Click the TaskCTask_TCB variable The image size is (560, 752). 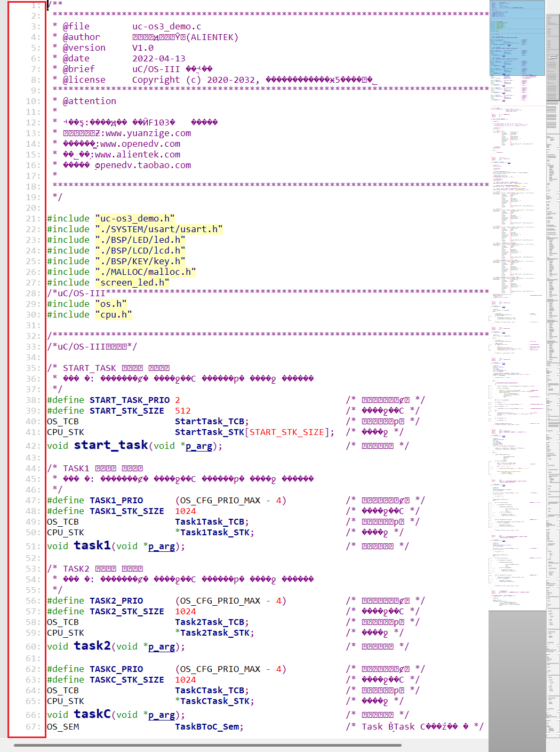pos(212,690)
